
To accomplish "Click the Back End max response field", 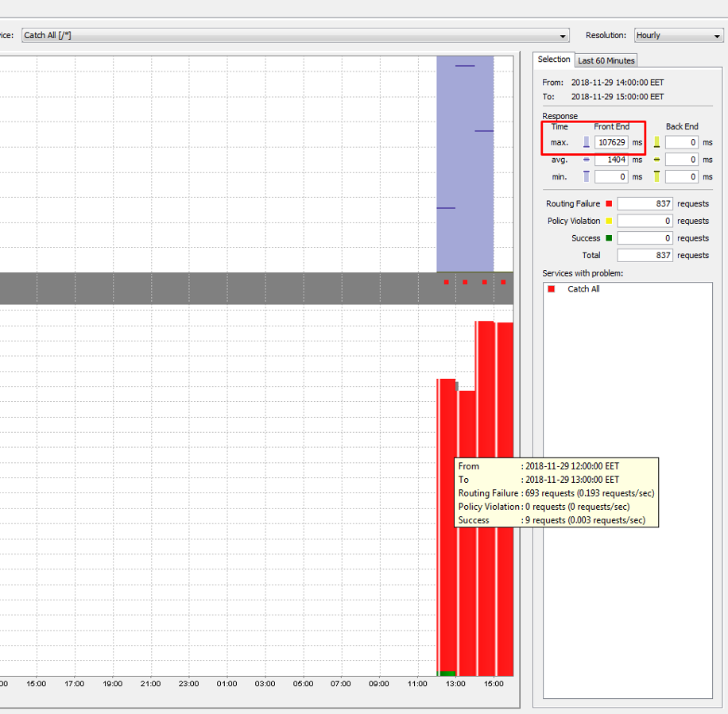I will [x=682, y=142].
